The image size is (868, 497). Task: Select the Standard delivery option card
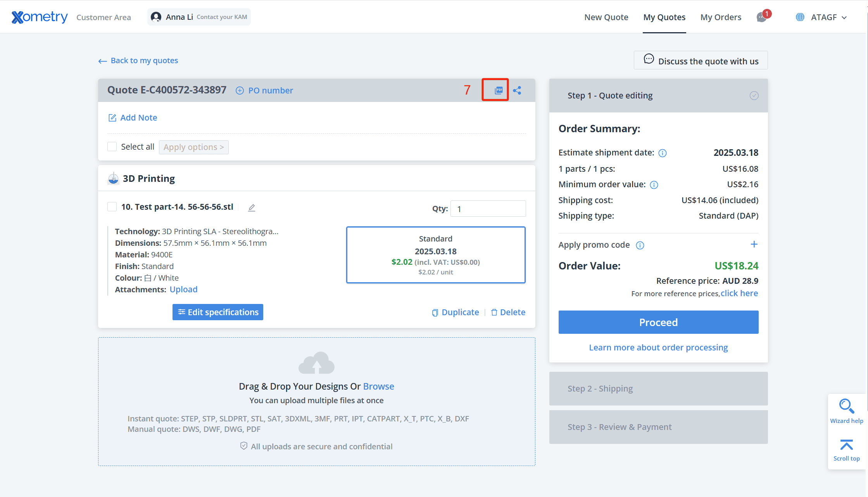(436, 255)
